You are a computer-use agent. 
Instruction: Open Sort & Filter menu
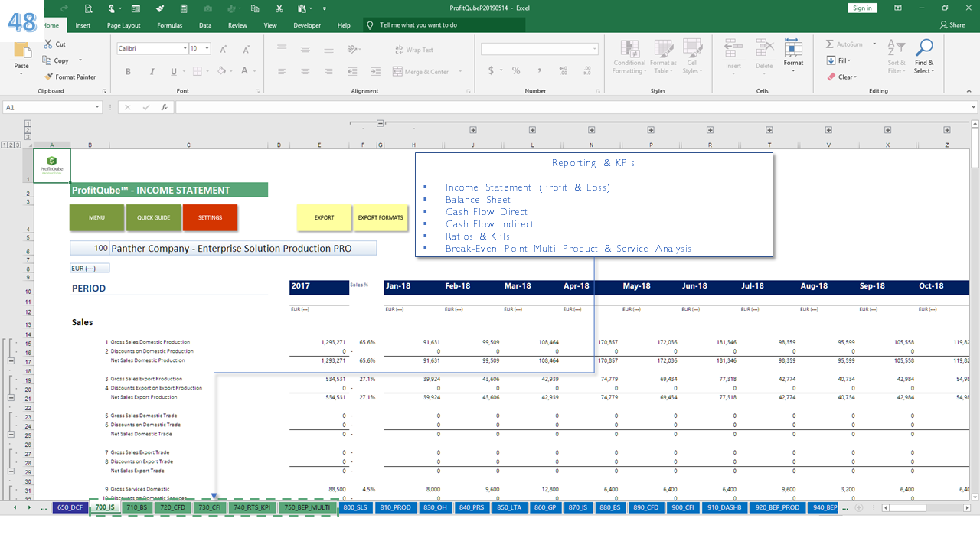click(896, 57)
